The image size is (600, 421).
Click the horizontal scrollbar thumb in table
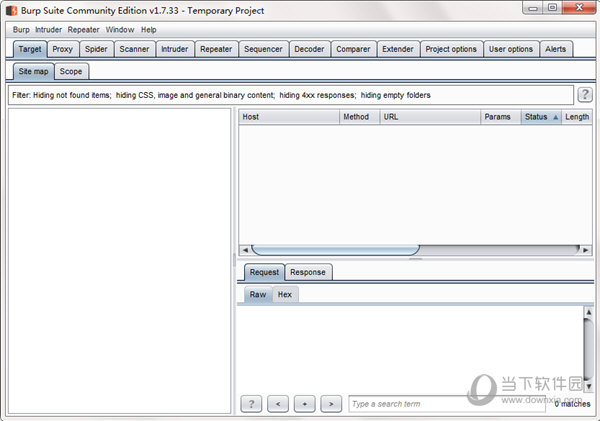(x=336, y=250)
